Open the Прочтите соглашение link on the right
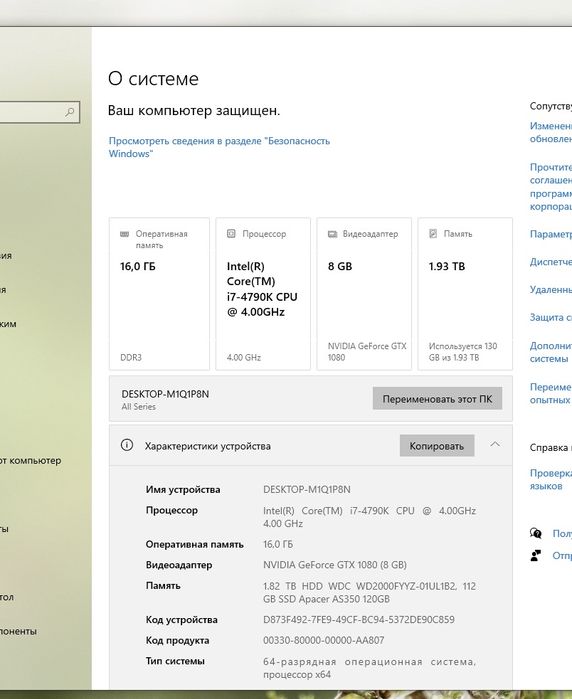Screen dimensions: 572x699 [x=551, y=187]
